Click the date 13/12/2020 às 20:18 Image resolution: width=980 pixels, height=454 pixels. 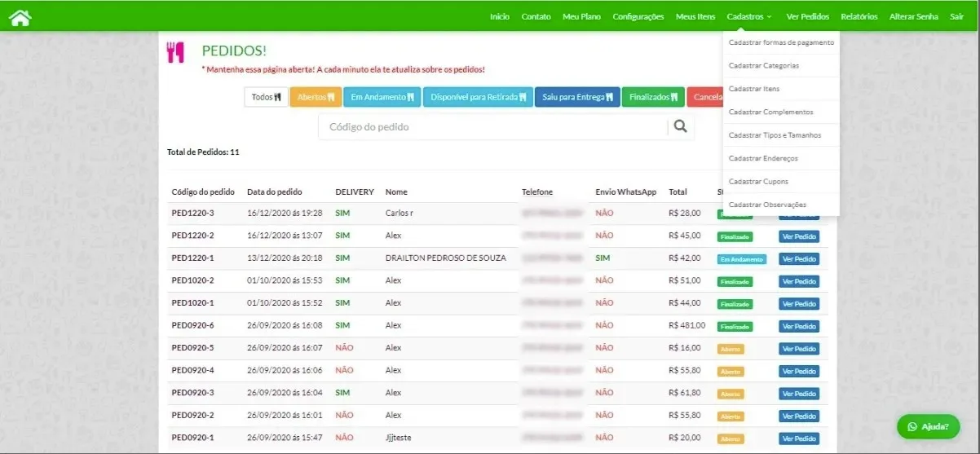point(285,258)
